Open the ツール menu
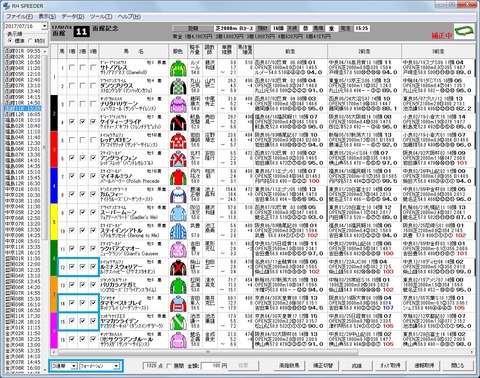This screenshot has height=378, width=480. (x=101, y=16)
